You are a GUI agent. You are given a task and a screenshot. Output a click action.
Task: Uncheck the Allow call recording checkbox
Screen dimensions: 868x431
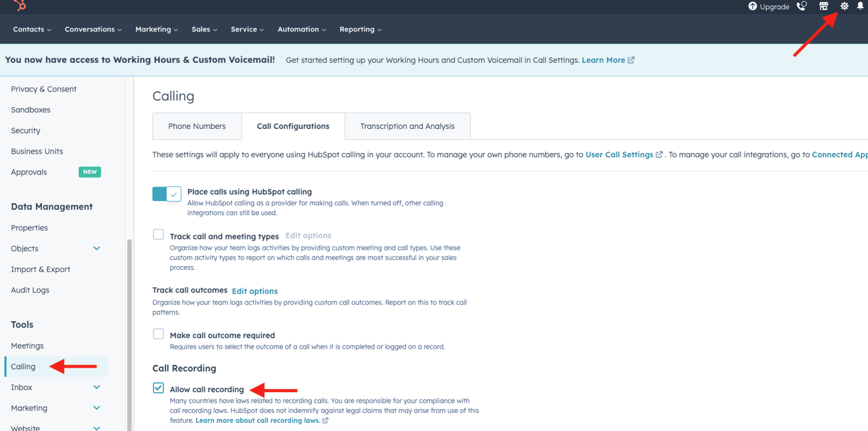pyautogui.click(x=158, y=388)
